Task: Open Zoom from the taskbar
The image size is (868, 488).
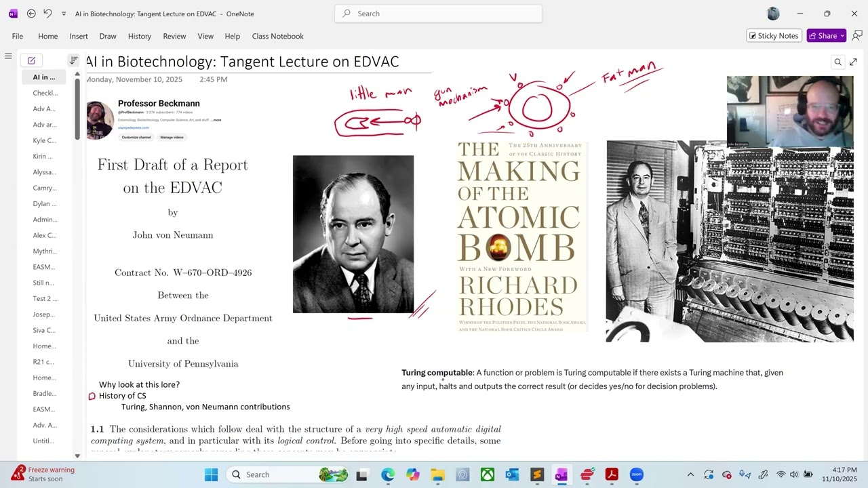Action: (x=636, y=474)
